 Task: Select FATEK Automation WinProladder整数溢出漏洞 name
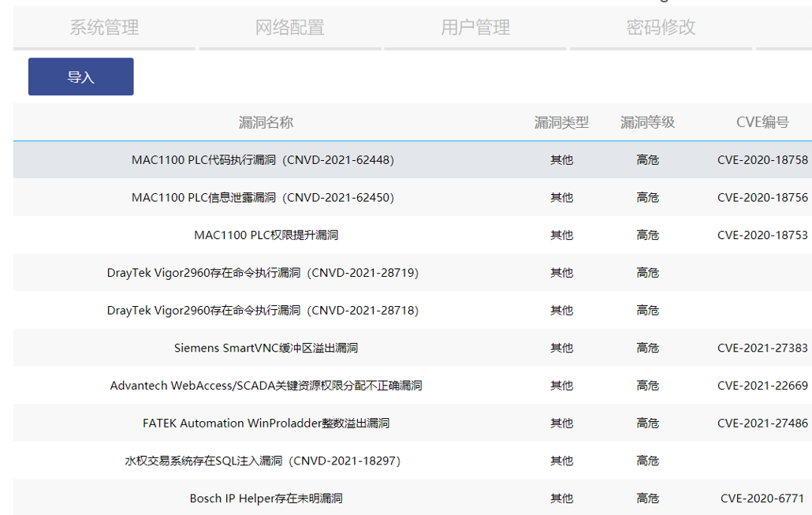(266, 424)
